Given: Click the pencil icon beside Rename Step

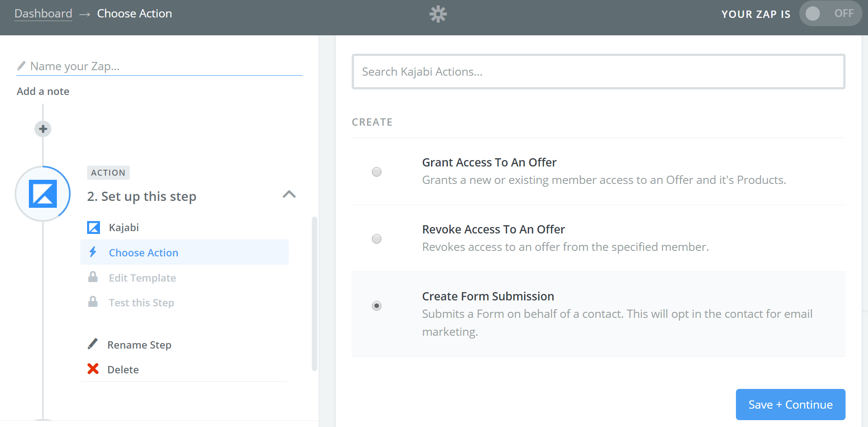Looking at the screenshot, I should coord(93,344).
